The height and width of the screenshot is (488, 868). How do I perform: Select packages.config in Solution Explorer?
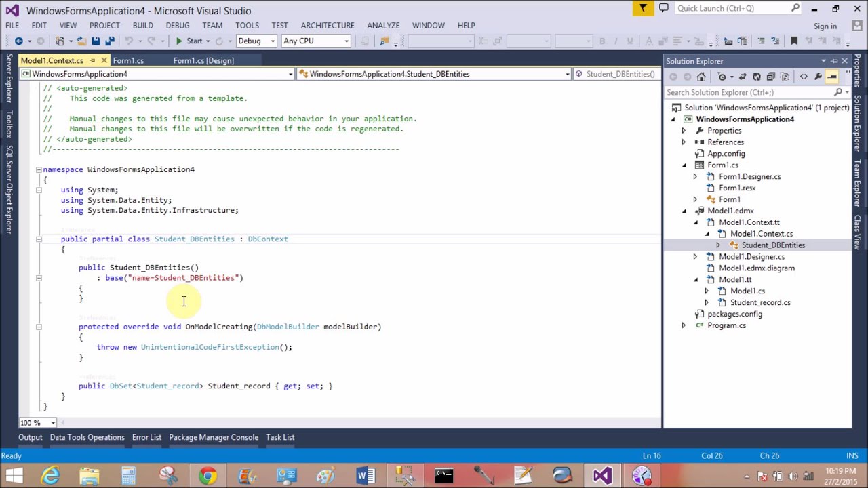click(x=734, y=314)
